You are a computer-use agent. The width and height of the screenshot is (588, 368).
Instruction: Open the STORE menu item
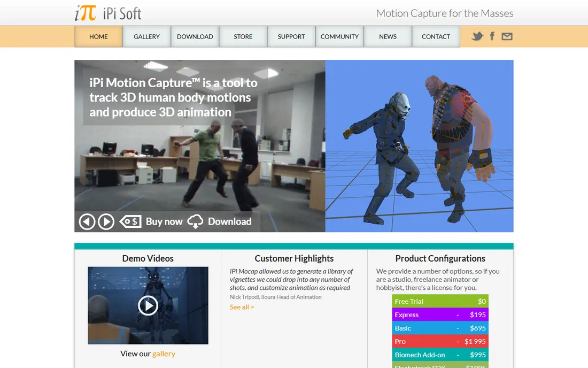pos(243,36)
